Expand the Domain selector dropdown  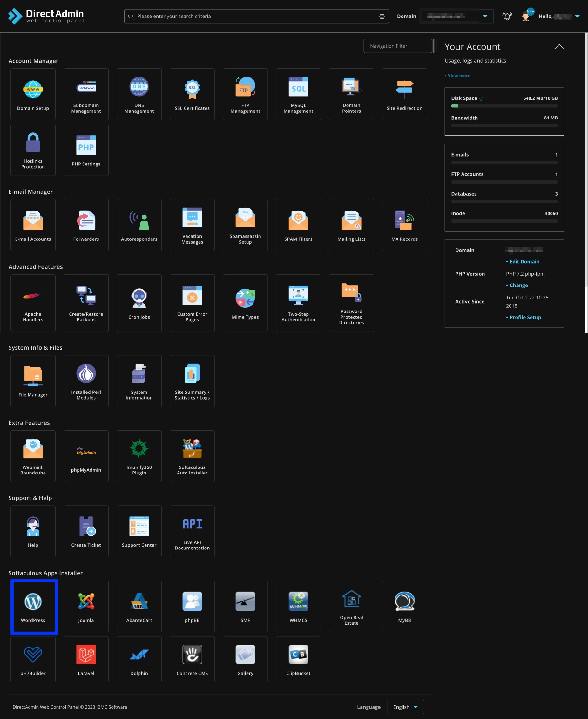click(485, 16)
